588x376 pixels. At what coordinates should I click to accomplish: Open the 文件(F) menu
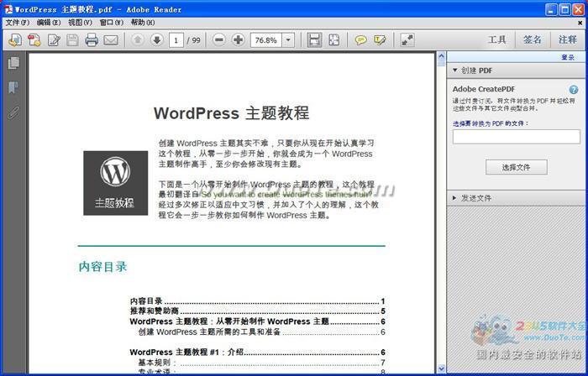(x=18, y=23)
